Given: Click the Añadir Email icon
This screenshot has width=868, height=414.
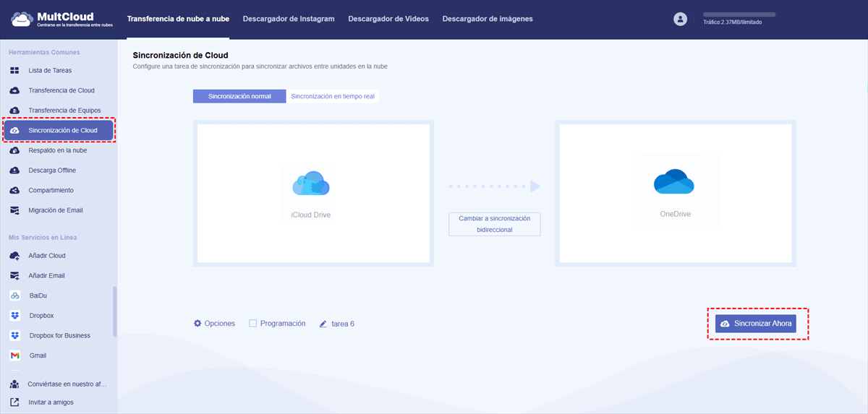Looking at the screenshot, I should 14,275.
